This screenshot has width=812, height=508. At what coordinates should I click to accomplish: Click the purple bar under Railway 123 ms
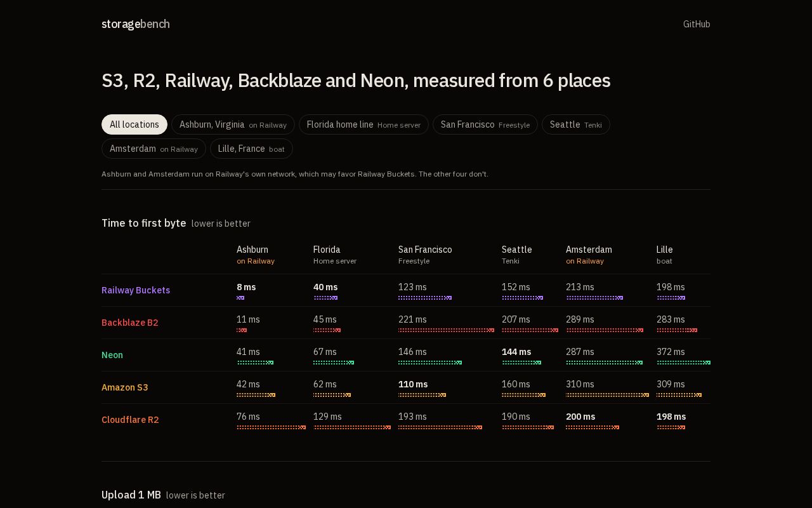tap(425, 298)
